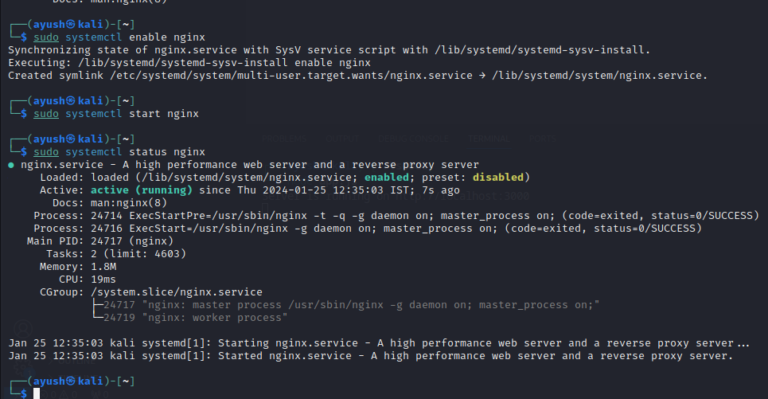The height and width of the screenshot is (399, 768).
Task: Select the TERMINAL tab
Action: pos(489,139)
